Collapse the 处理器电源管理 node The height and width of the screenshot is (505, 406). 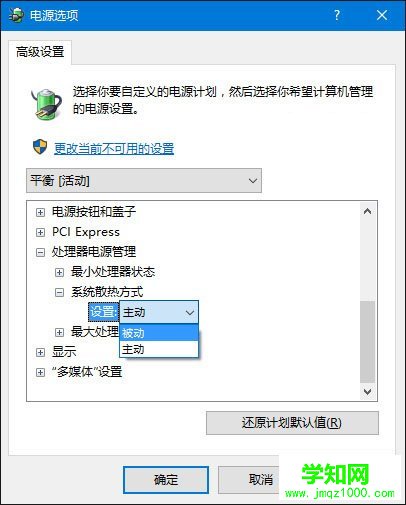[x=40, y=252]
